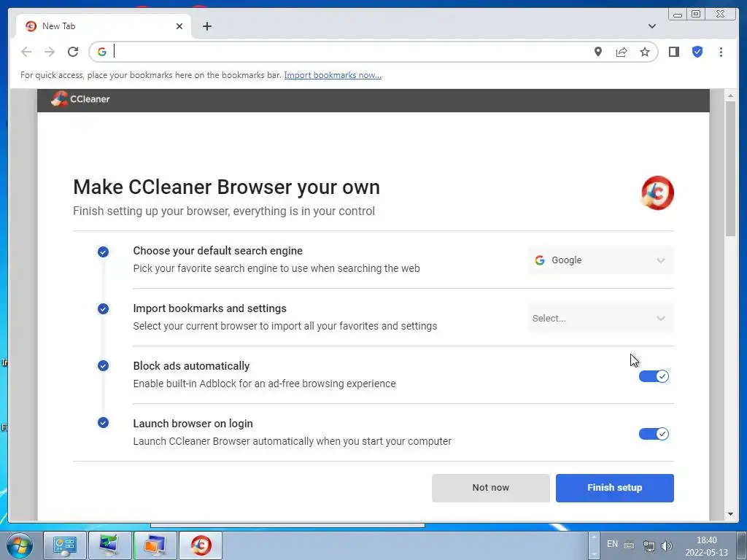Click the page vertical scrollbar thumb
The height and width of the screenshot is (560, 747).
point(730,168)
